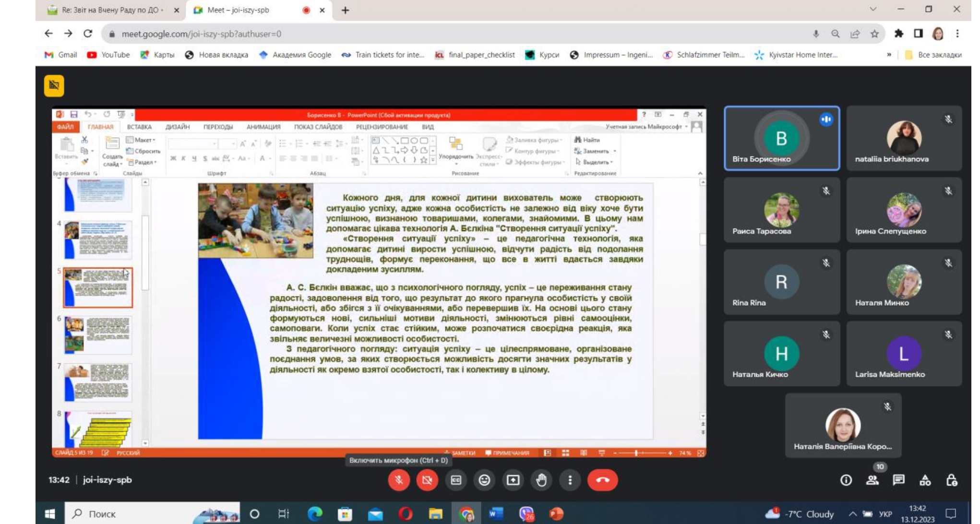Open the Карты bookmark
The image size is (980, 524).
point(157,55)
